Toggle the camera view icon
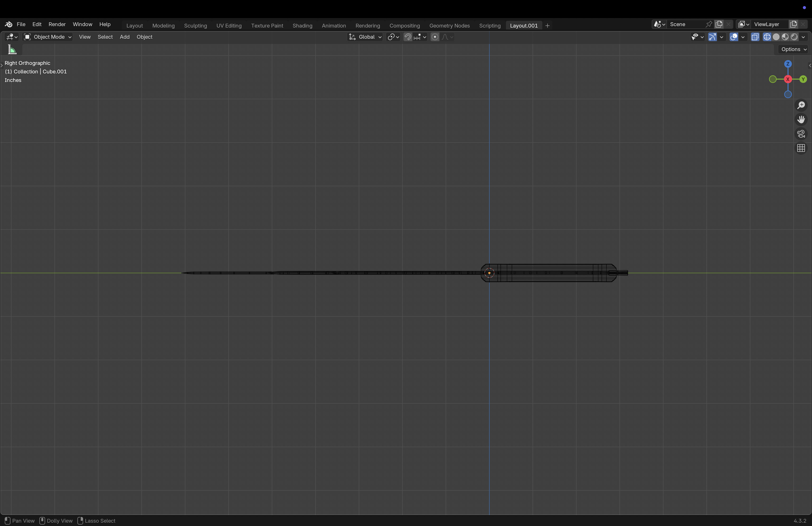The width and height of the screenshot is (812, 526). (x=801, y=134)
